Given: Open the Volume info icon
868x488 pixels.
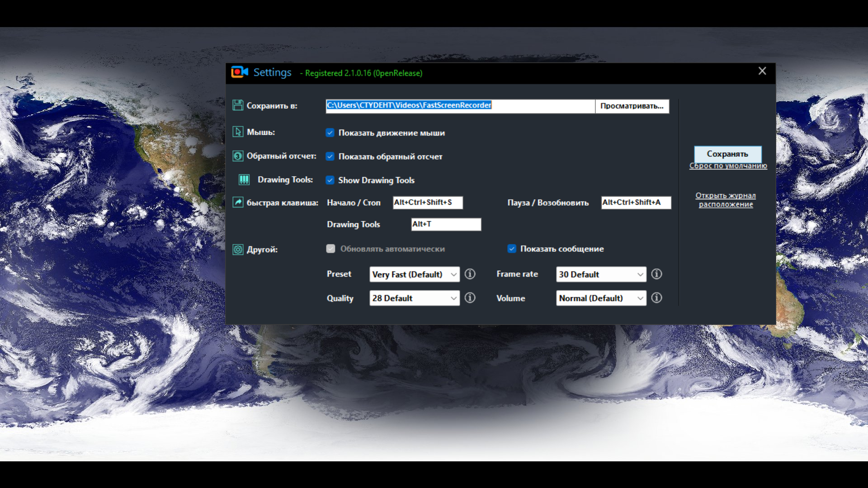Looking at the screenshot, I should [x=657, y=298].
